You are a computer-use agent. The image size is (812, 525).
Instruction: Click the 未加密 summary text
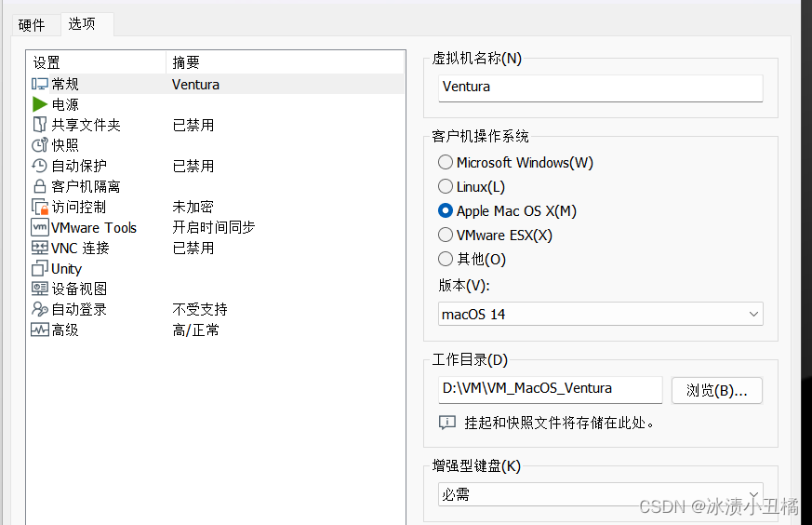click(193, 207)
